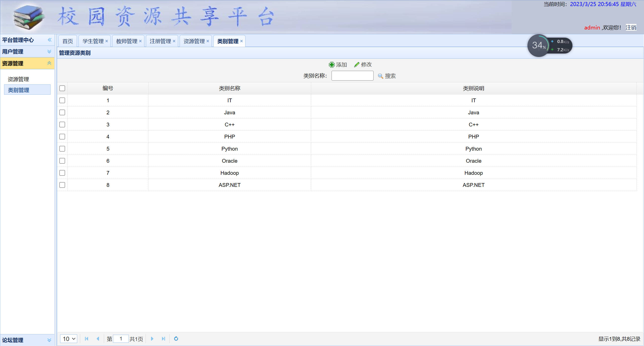Go to next page arrow icon
Image resolution: width=644 pixels, height=346 pixels.
coord(152,339)
